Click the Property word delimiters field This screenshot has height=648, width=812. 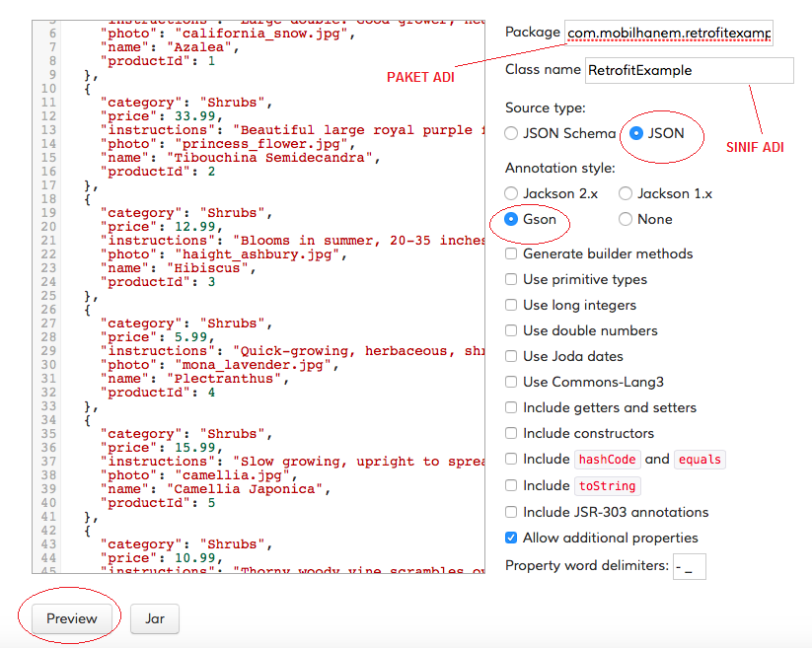point(690,566)
